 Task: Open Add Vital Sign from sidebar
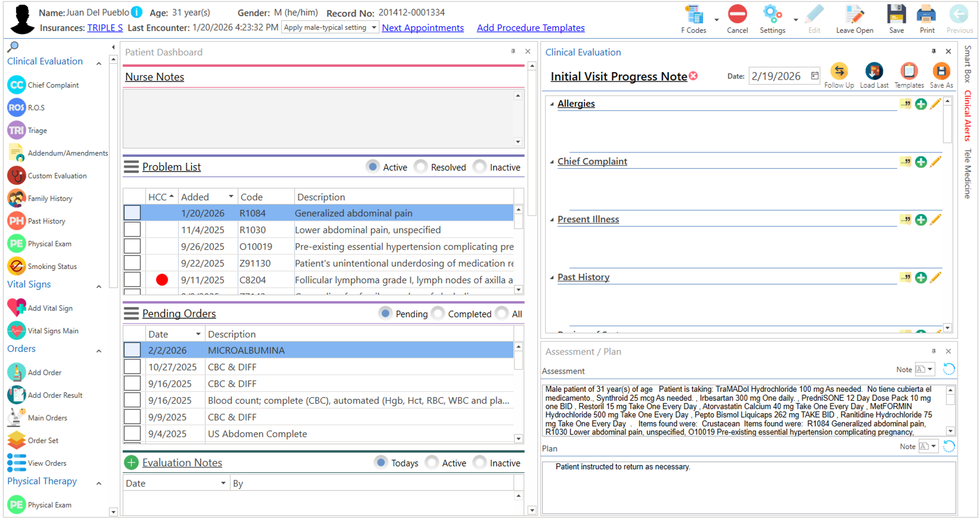tap(50, 308)
